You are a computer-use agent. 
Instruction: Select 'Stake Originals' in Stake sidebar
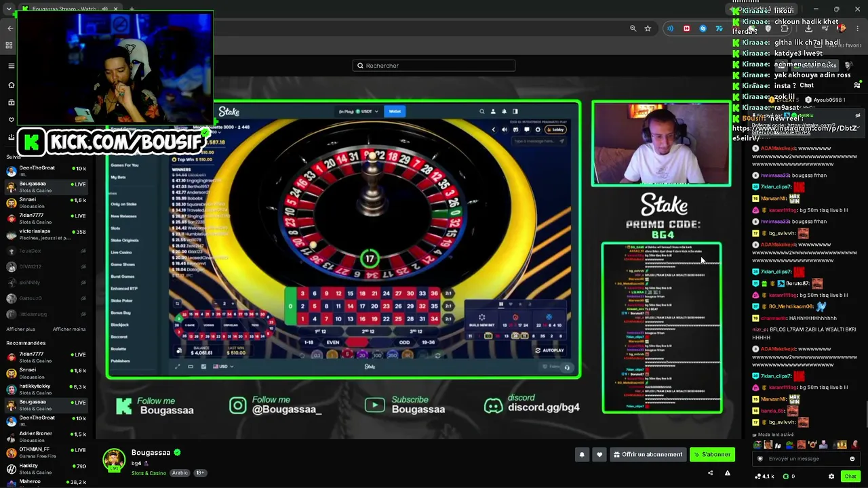(123, 240)
